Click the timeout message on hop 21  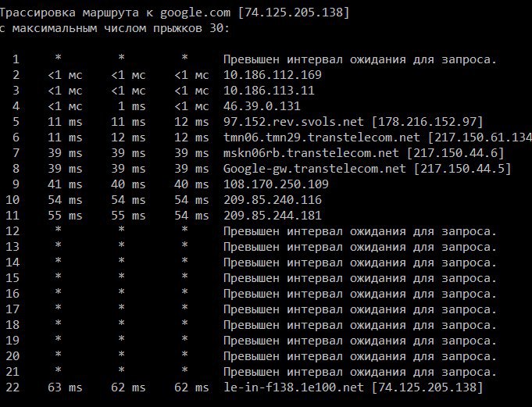coord(360,372)
